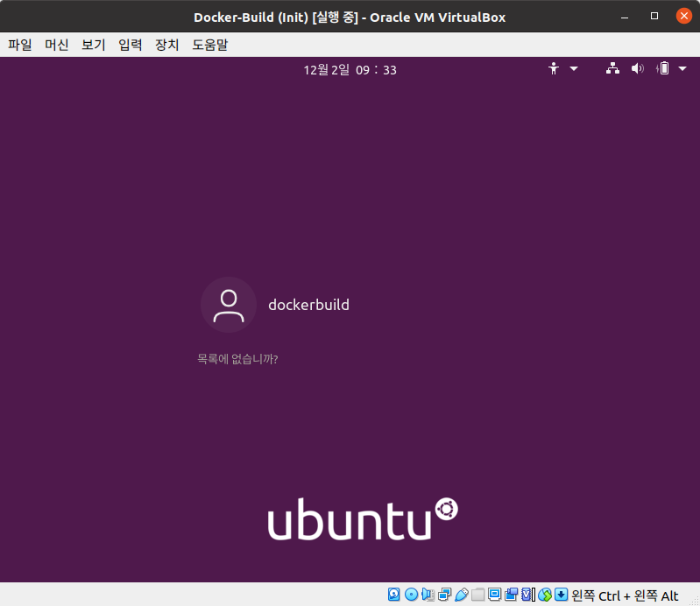Expand the system menu dropdown arrow
The width and height of the screenshot is (700, 606).
pos(682,68)
